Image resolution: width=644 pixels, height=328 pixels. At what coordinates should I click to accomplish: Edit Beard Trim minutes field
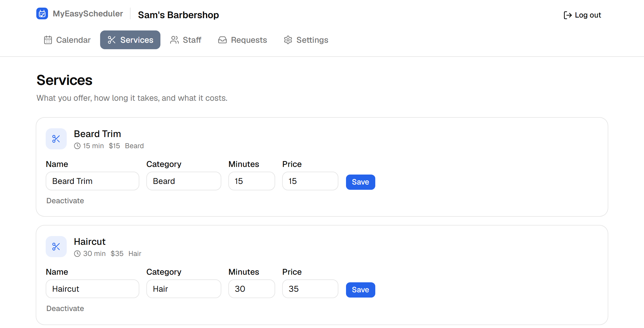(x=252, y=181)
